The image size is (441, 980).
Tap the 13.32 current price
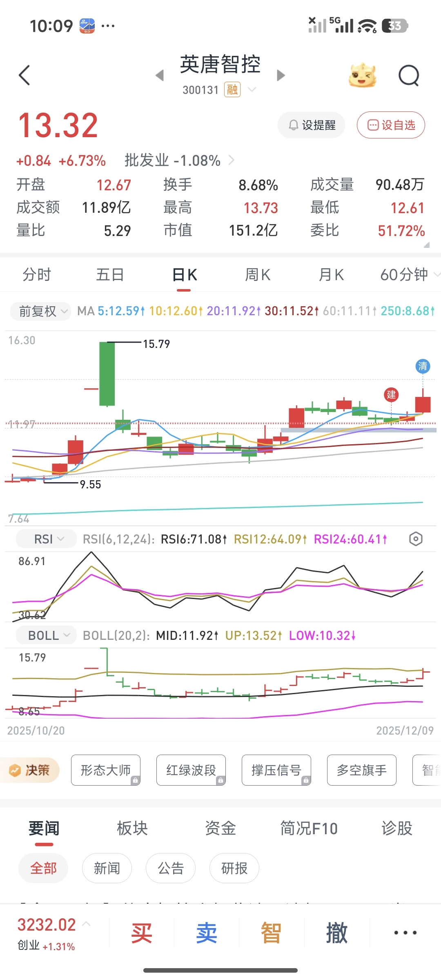point(58,125)
